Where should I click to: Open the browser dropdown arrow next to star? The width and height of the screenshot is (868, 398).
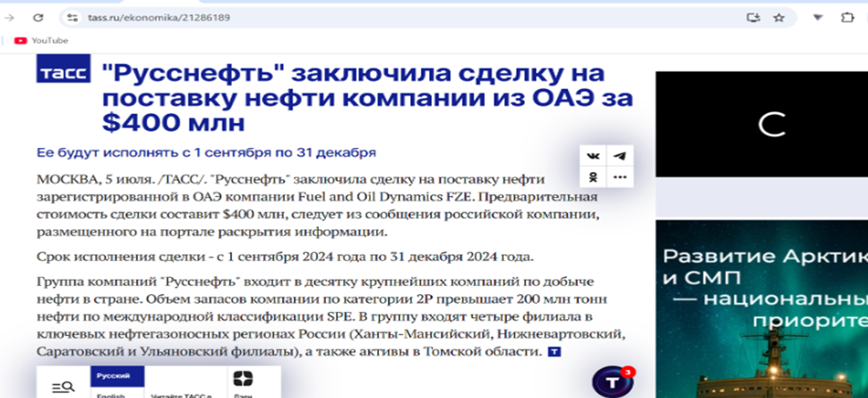[x=818, y=17]
